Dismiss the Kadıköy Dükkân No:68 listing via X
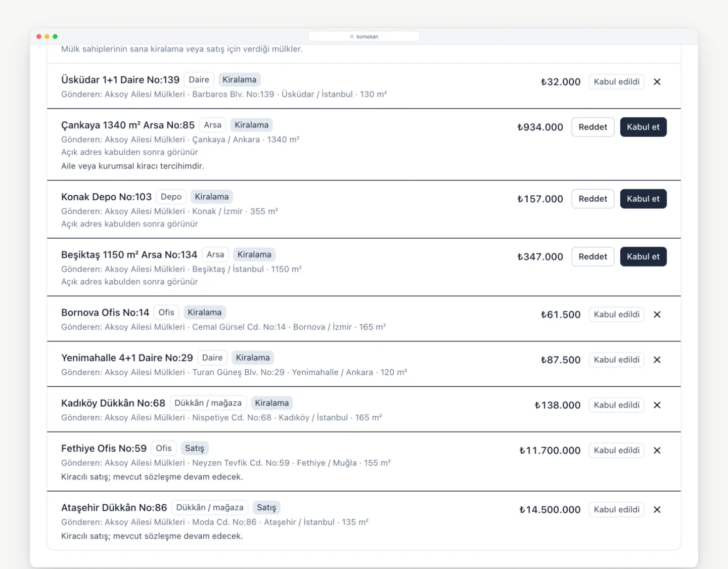 click(x=657, y=405)
